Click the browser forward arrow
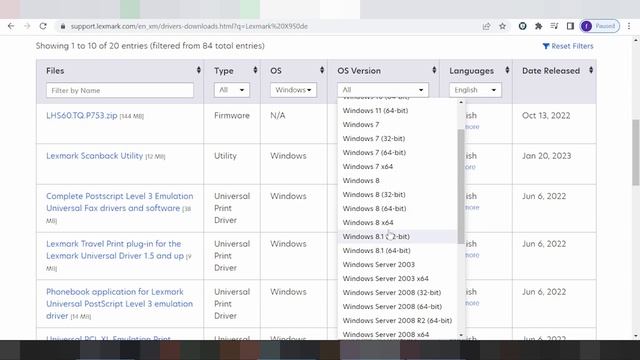Image resolution: width=640 pixels, height=360 pixels. coord(27,26)
